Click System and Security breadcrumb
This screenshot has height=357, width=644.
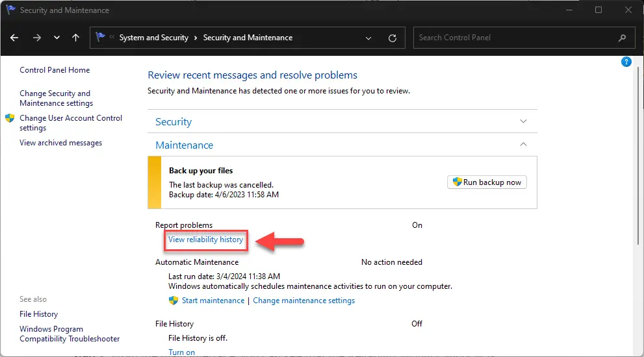coord(153,38)
